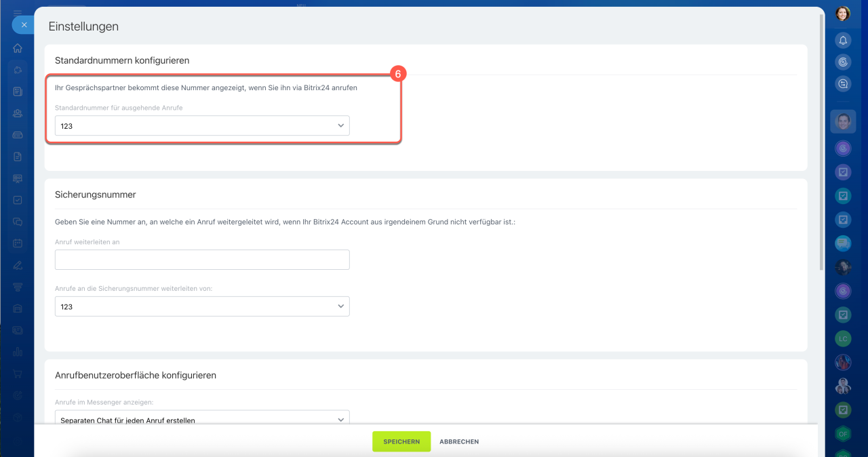Click the Anrufbenutzeroberfläche konfigurieren heading
This screenshot has height=457, width=868.
(136, 375)
